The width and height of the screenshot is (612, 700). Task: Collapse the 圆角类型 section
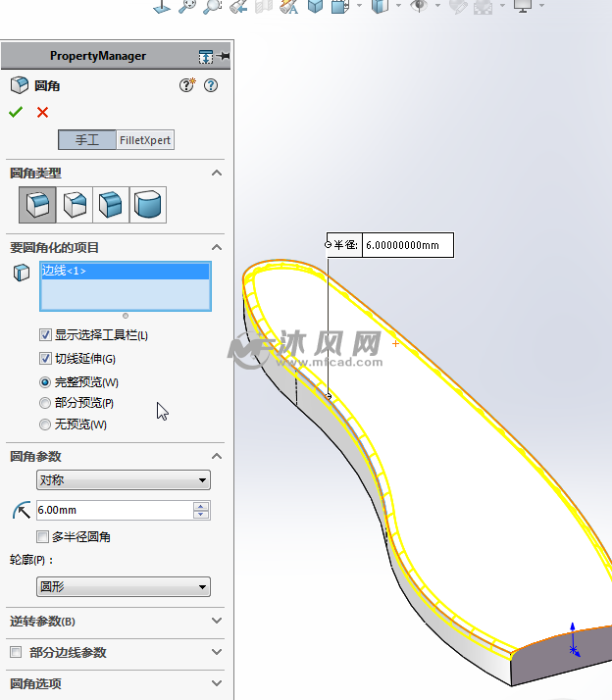click(x=217, y=173)
